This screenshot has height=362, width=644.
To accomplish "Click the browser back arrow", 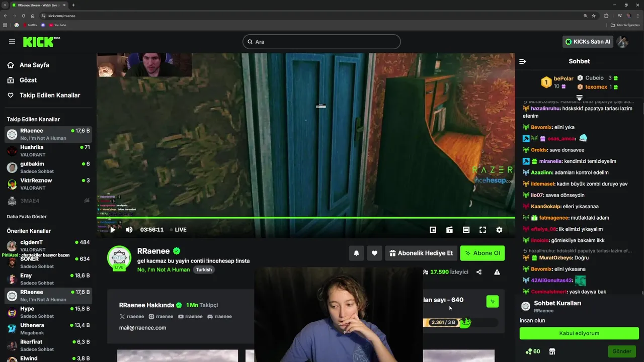I will (x=6, y=16).
